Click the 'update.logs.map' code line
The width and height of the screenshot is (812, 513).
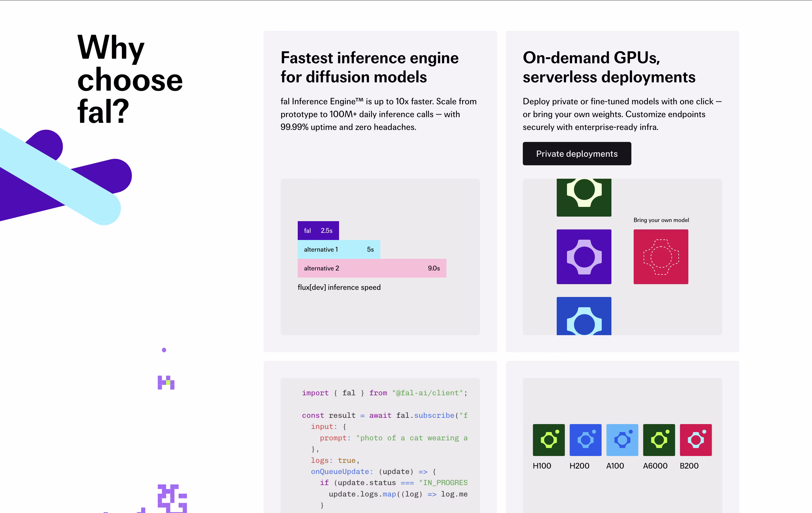(x=398, y=494)
